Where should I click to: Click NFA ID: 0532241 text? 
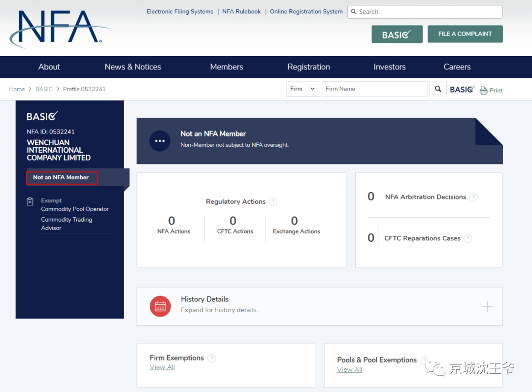tap(51, 131)
